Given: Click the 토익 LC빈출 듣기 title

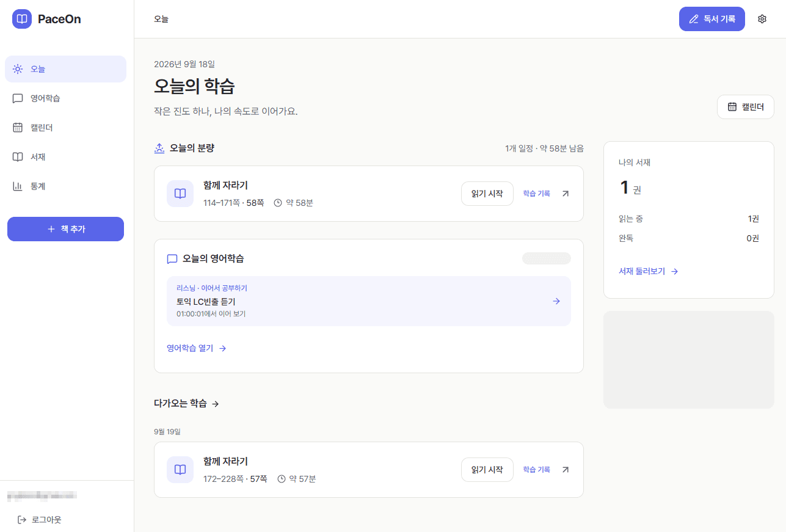Looking at the screenshot, I should coord(206,301).
